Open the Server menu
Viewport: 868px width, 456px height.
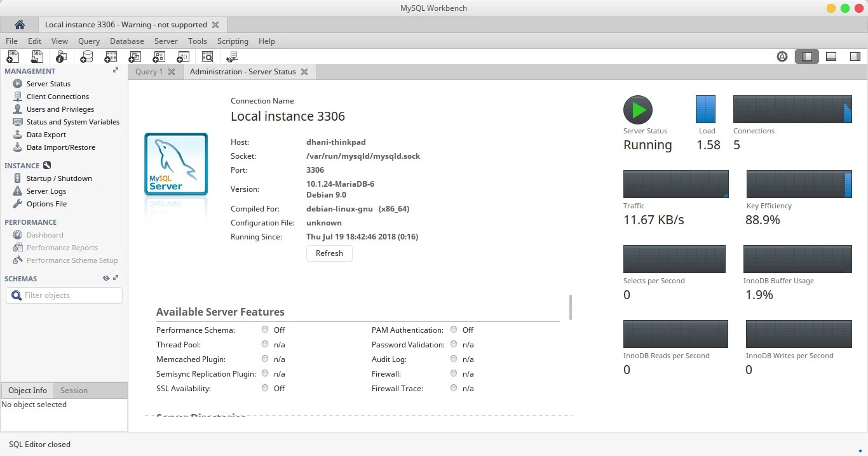click(x=166, y=41)
